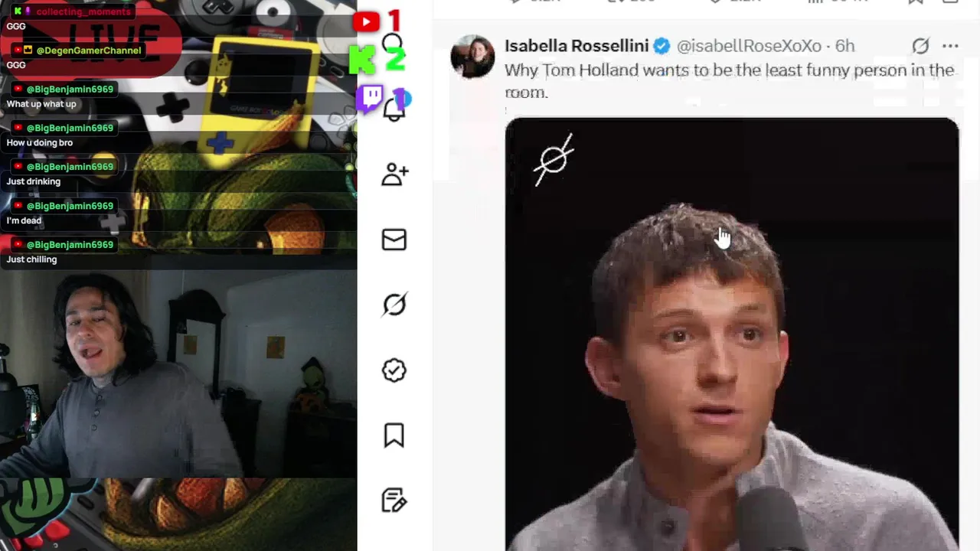This screenshot has width=980, height=551.
Task: Open Messages envelope icon
Action: pos(394,240)
